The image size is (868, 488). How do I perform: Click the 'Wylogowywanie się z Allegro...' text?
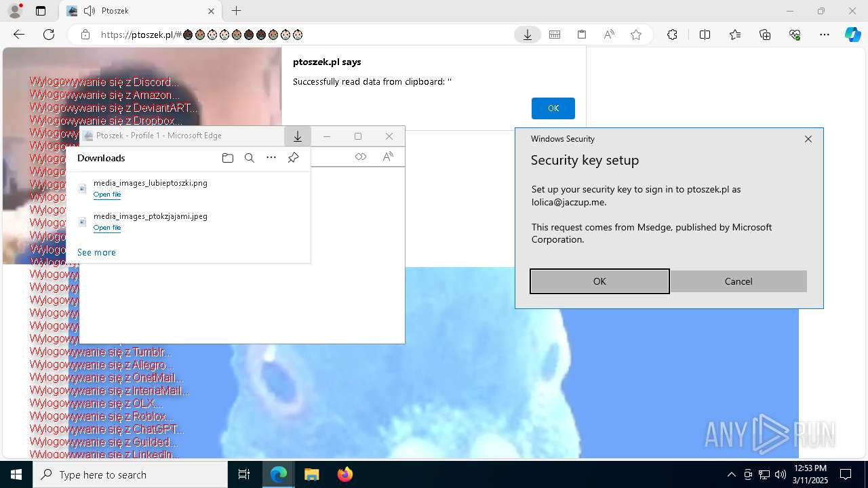click(x=101, y=365)
